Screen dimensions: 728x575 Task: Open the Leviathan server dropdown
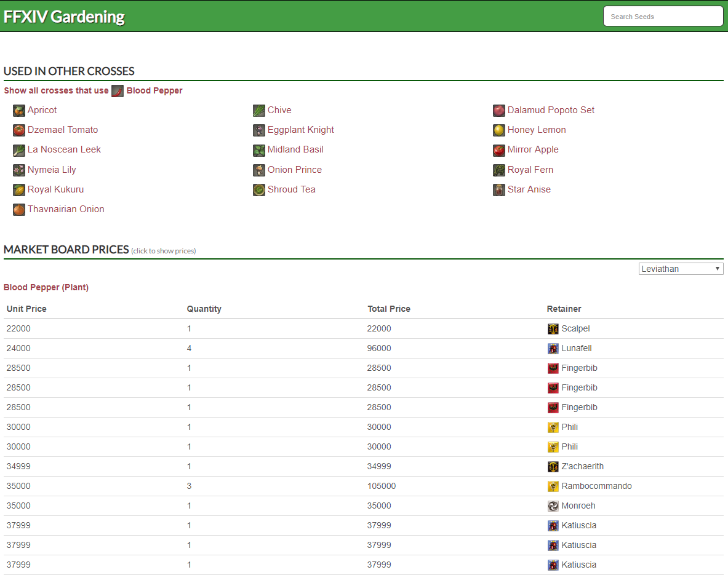click(x=681, y=269)
